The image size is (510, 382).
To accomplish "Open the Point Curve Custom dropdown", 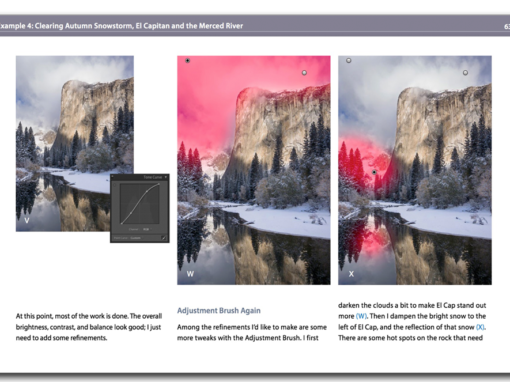I will click(136, 238).
